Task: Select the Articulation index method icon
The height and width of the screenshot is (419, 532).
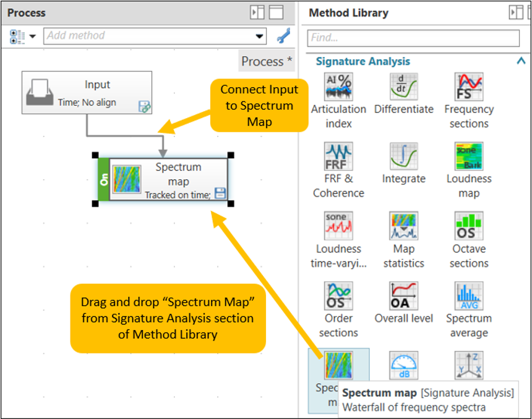Action: pyautogui.click(x=338, y=87)
